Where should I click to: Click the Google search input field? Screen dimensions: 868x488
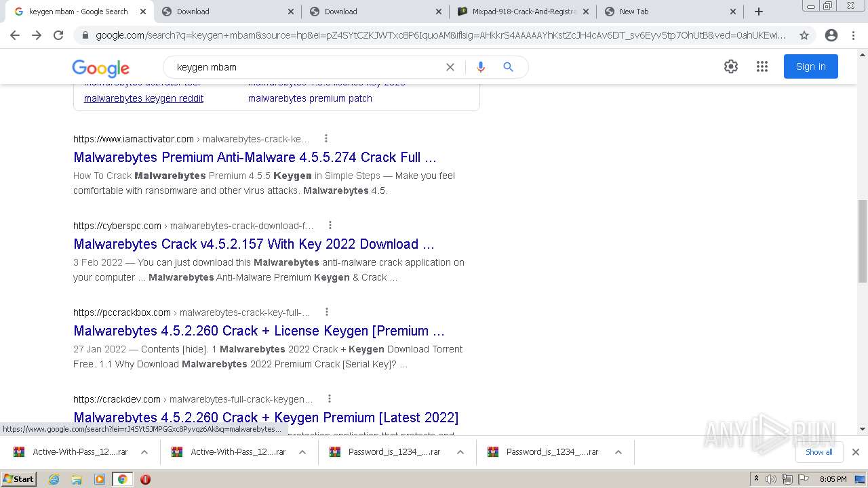pyautogui.click(x=305, y=67)
